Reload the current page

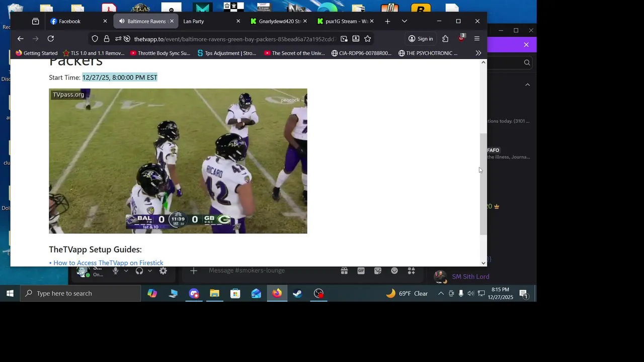pyautogui.click(x=50, y=39)
